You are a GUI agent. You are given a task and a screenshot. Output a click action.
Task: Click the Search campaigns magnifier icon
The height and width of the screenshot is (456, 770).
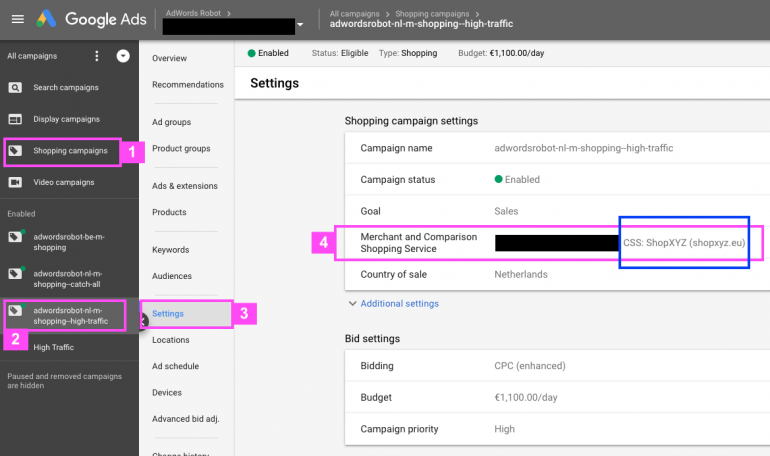tap(15, 87)
